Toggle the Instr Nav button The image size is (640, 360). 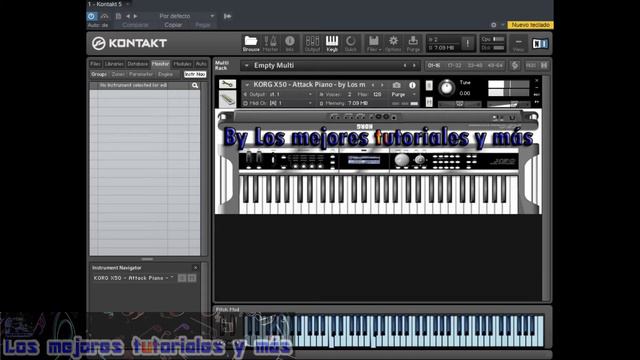195,74
